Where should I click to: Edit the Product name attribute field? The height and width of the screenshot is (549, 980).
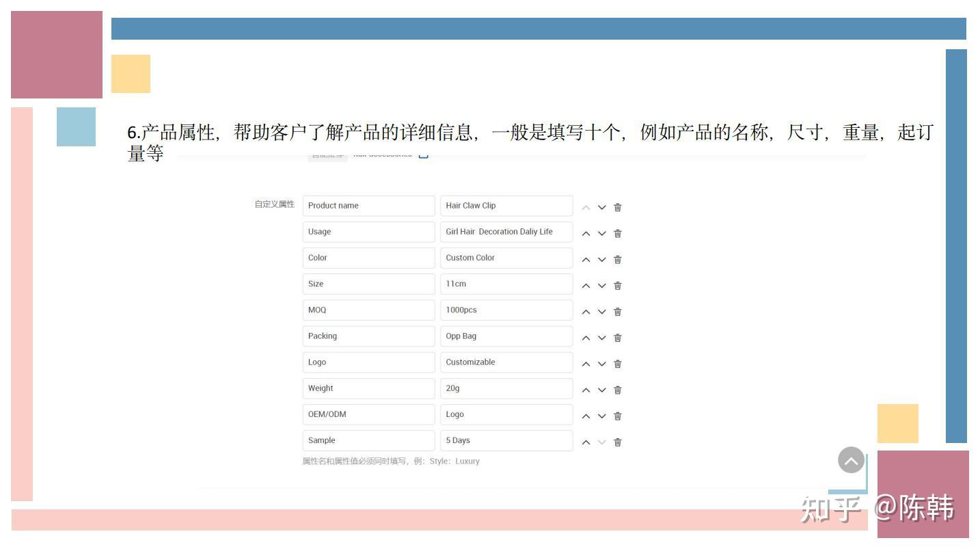coord(369,206)
